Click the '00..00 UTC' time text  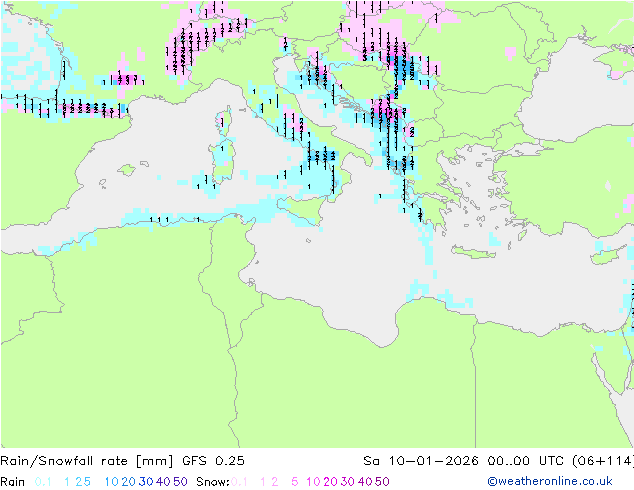(527, 461)
